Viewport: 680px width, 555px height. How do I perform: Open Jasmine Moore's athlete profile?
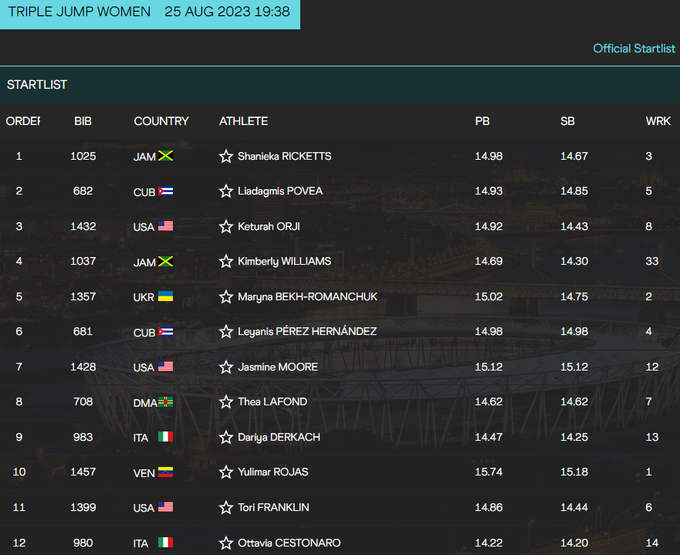click(277, 367)
